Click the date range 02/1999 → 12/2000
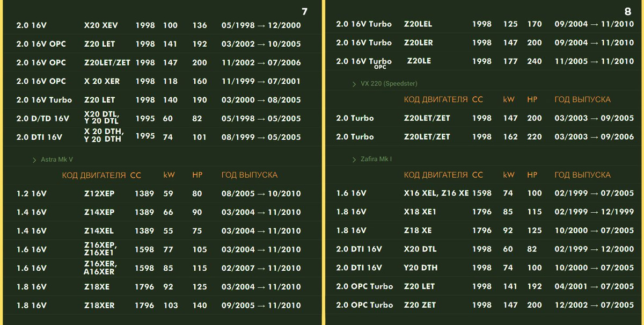Image resolution: width=644 pixels, height=325 pixels. coord(594,249)
